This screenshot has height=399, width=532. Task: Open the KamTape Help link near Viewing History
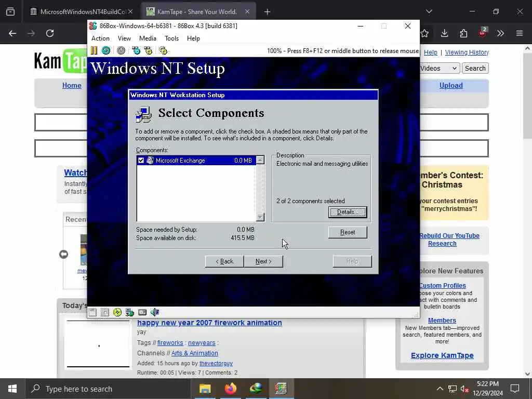(x=430, y=52)
